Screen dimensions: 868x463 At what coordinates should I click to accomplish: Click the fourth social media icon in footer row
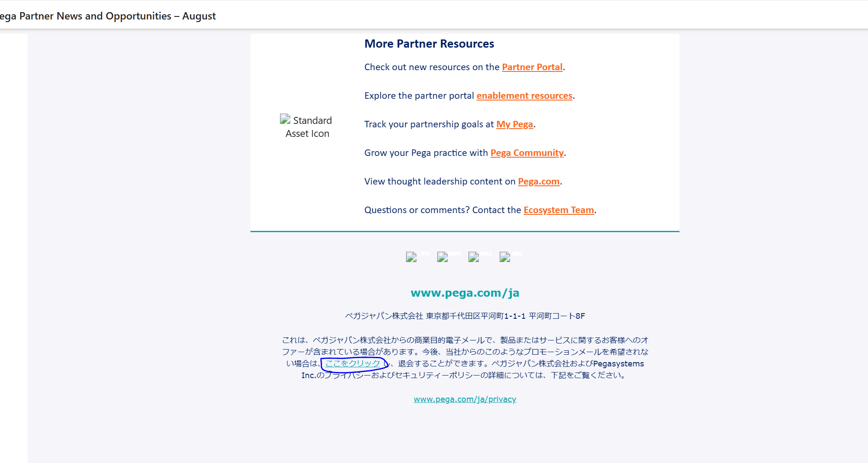point(504,257)
